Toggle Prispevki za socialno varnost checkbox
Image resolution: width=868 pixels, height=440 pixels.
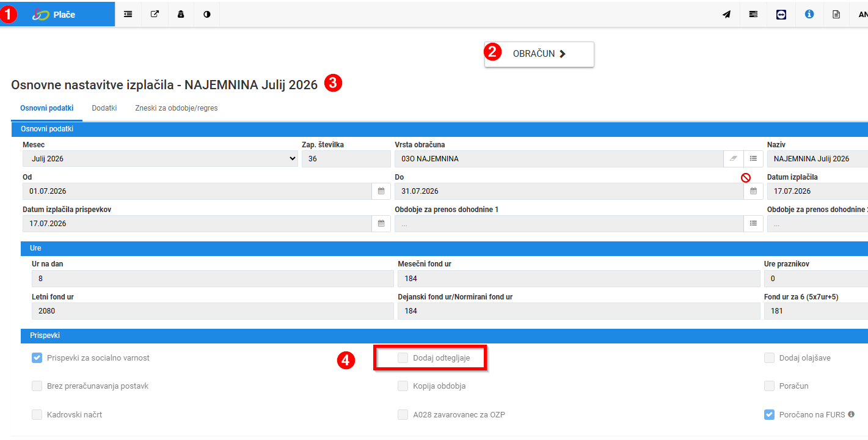coord(37,358)
